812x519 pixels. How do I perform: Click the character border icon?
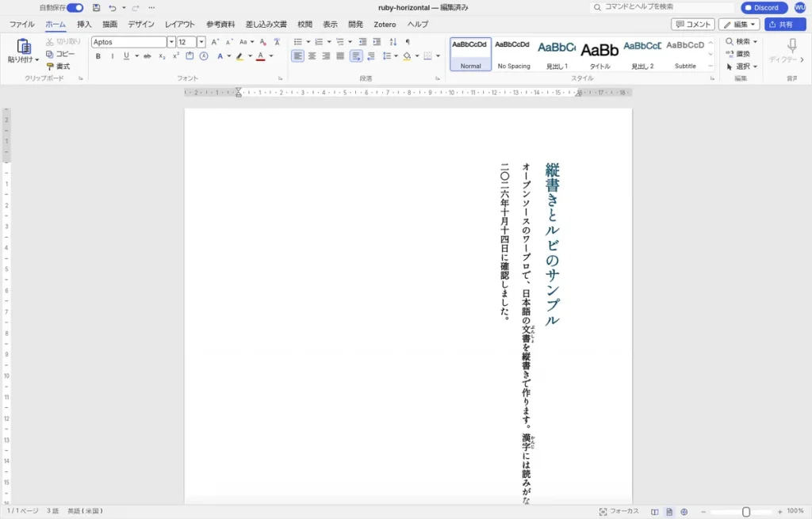[190, 56]
